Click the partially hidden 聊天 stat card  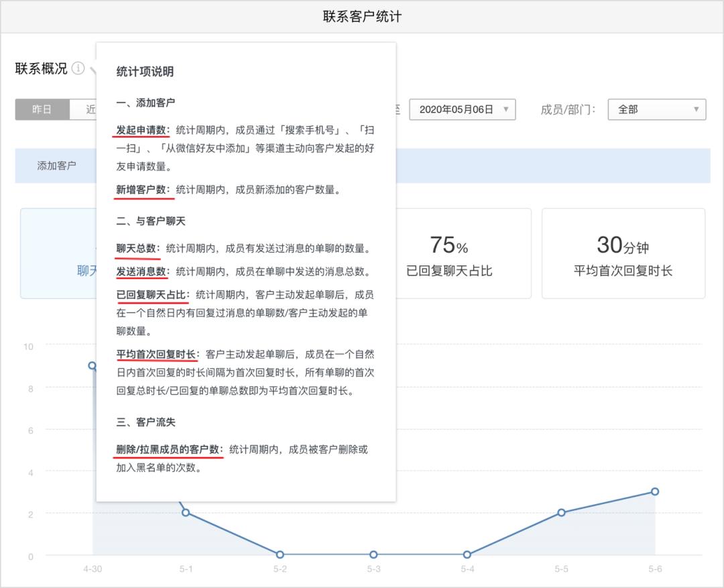[x=59, y=253]
